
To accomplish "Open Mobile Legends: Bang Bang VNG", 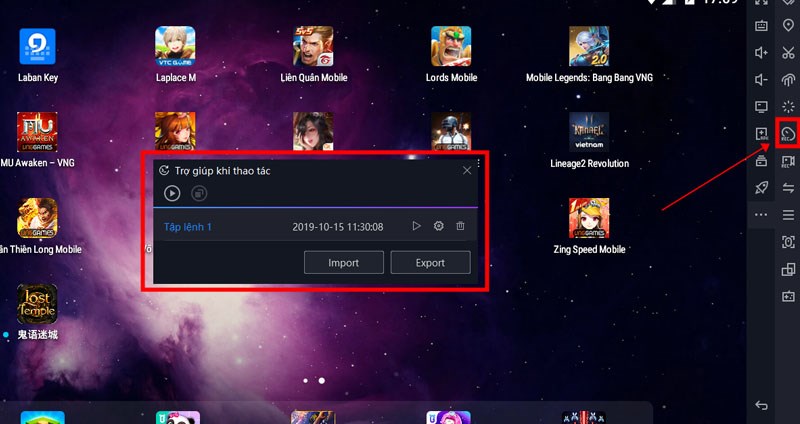I will (589, 47).
